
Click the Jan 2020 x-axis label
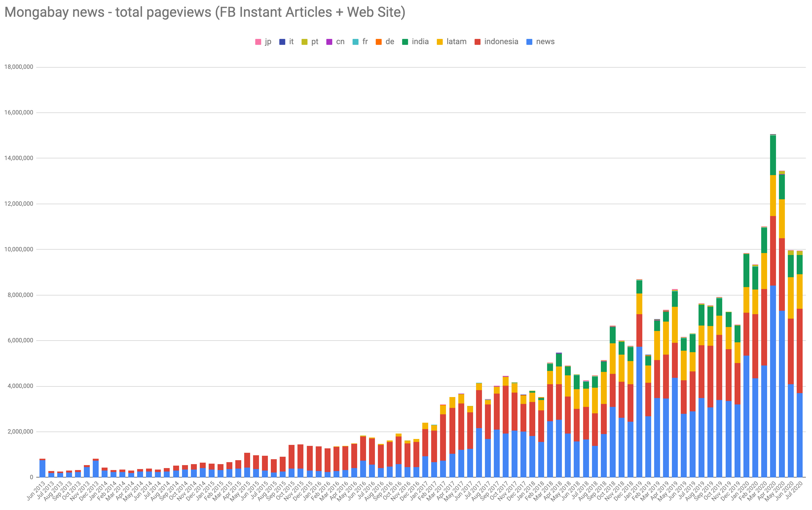click(x=740, y=491)
